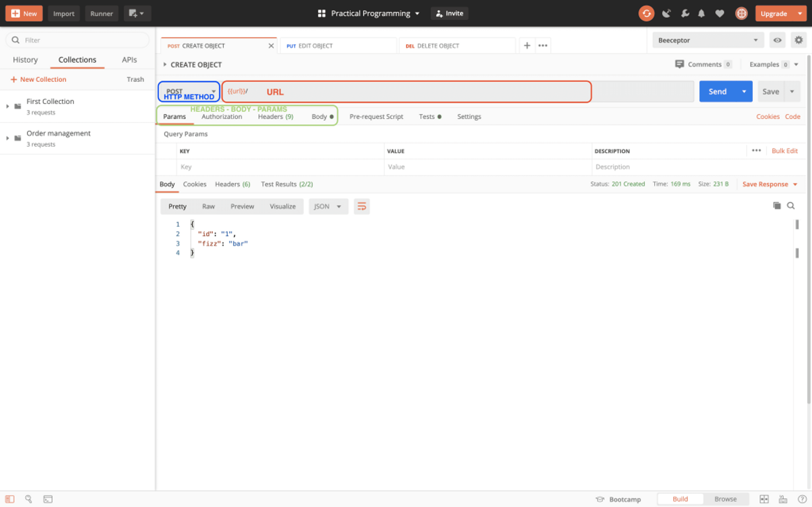Open settings with the wrench icon
The image size is (812, 507).
(685, 13)
